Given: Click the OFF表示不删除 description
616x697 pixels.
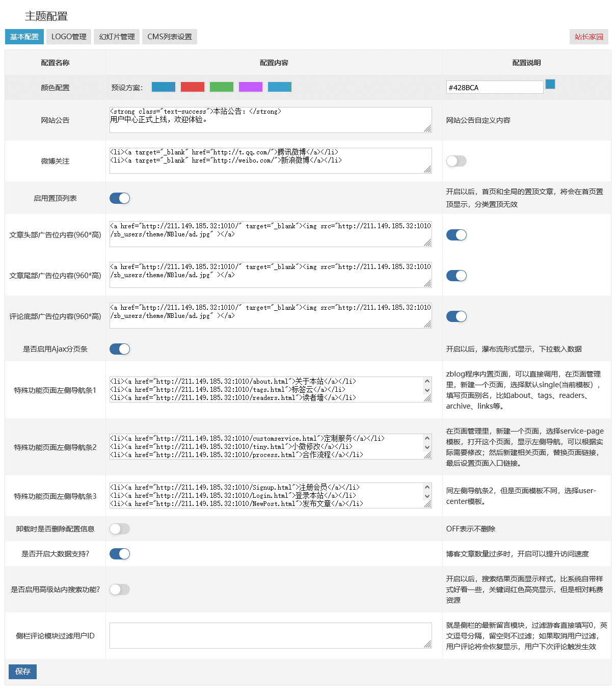Looking at the screenshot, I should (471, 529).
